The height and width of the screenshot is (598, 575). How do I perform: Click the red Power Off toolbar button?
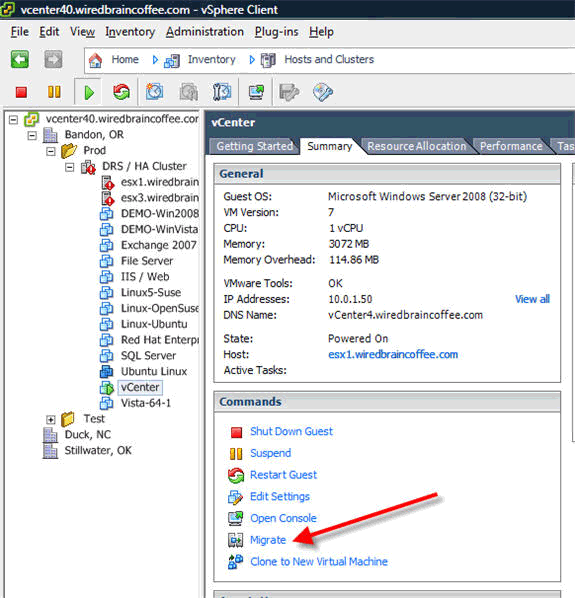(21, 92)
